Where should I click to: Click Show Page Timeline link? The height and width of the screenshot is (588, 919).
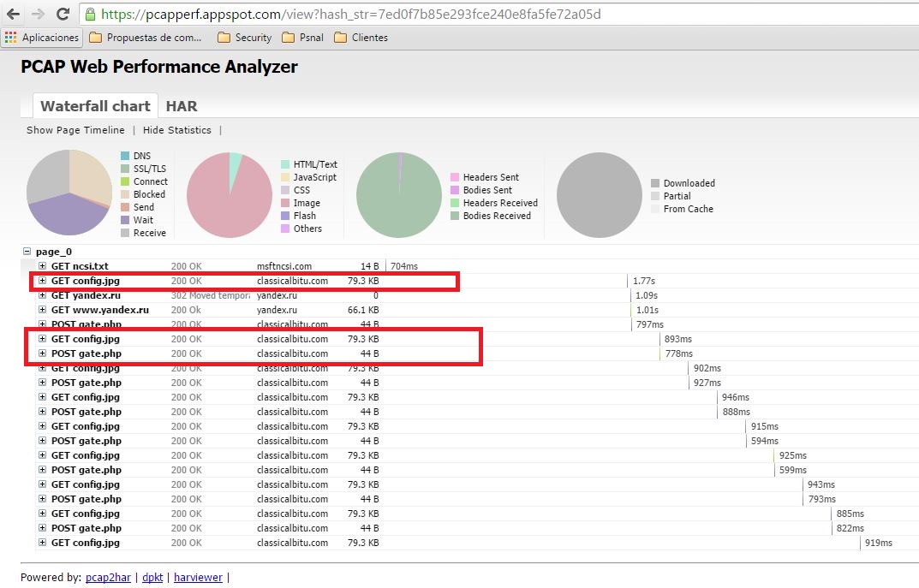pos(75,130)
